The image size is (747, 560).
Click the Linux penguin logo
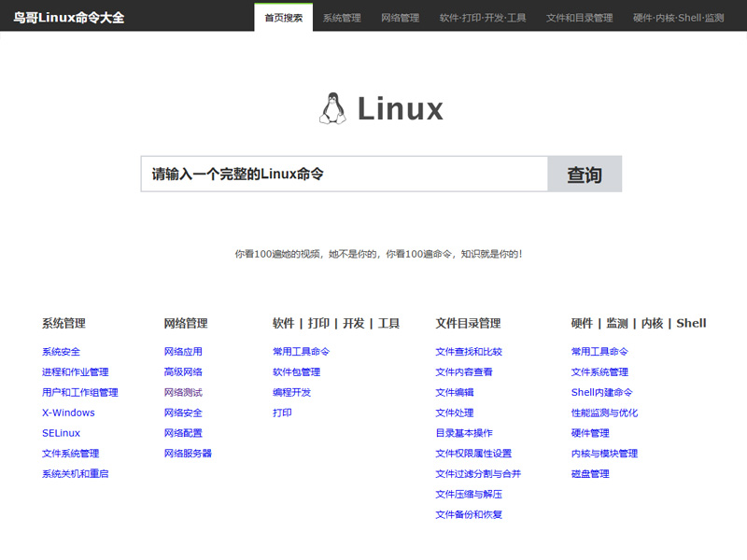click(x=332, y=108)
